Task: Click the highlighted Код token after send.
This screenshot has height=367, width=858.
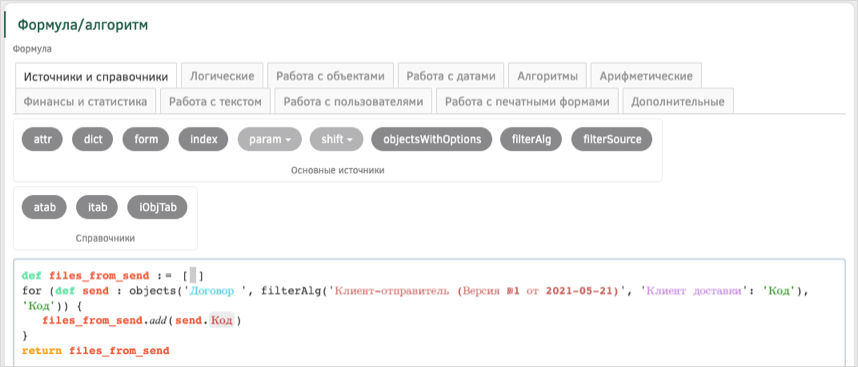Action: (x=222, y=321)
